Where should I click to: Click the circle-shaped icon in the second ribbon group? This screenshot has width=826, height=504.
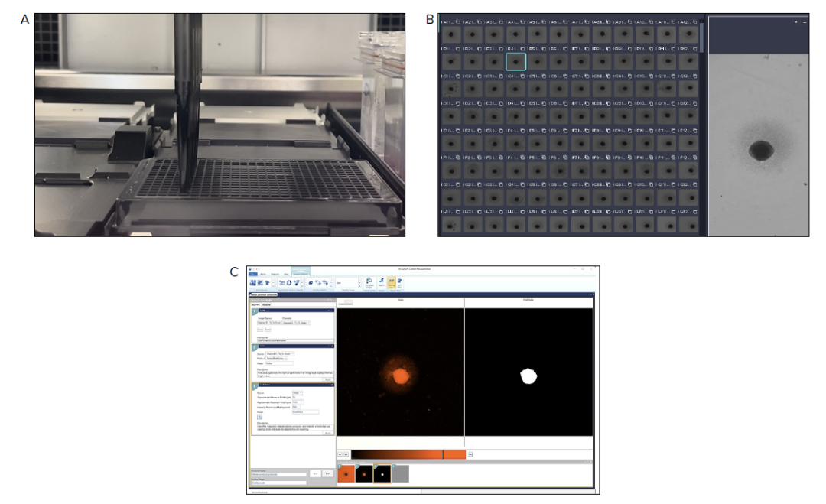point(289,283)
